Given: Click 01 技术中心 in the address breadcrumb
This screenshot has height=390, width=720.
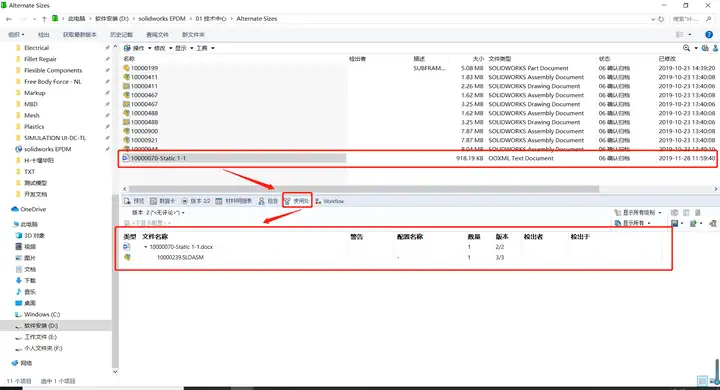Looking at the screenshot, I should point(211,19).
